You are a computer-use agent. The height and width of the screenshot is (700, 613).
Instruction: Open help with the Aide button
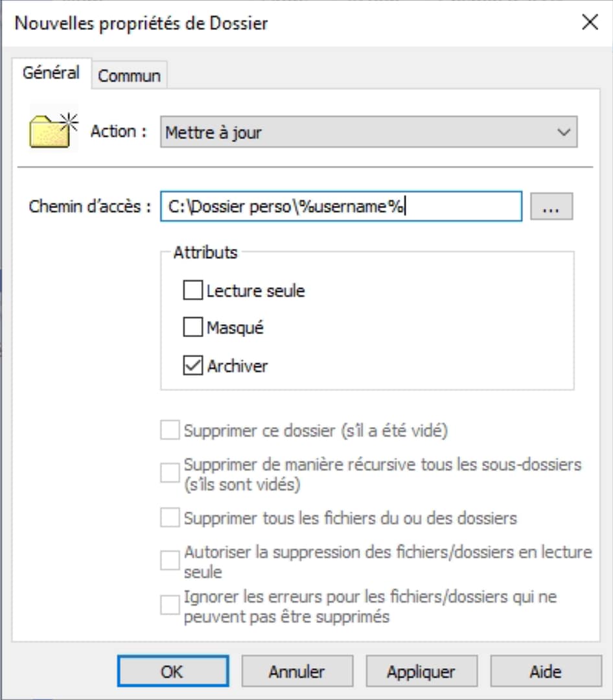tap(545, 671)
